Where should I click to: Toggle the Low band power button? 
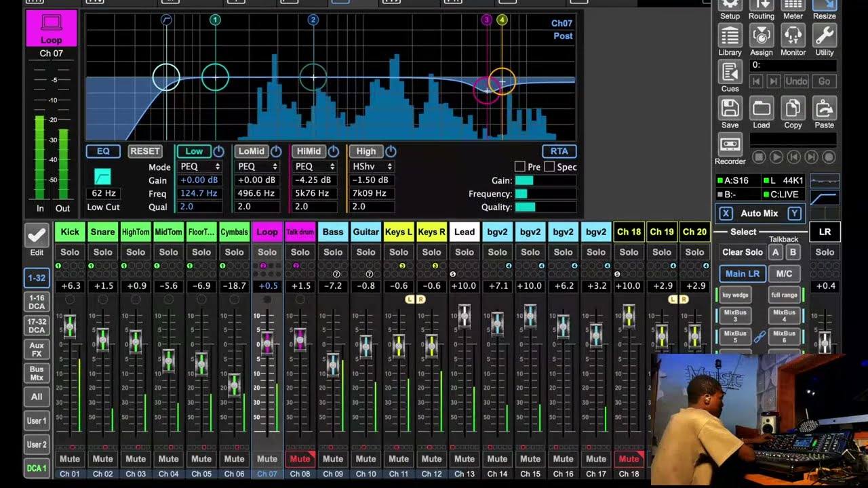[219, 151]
